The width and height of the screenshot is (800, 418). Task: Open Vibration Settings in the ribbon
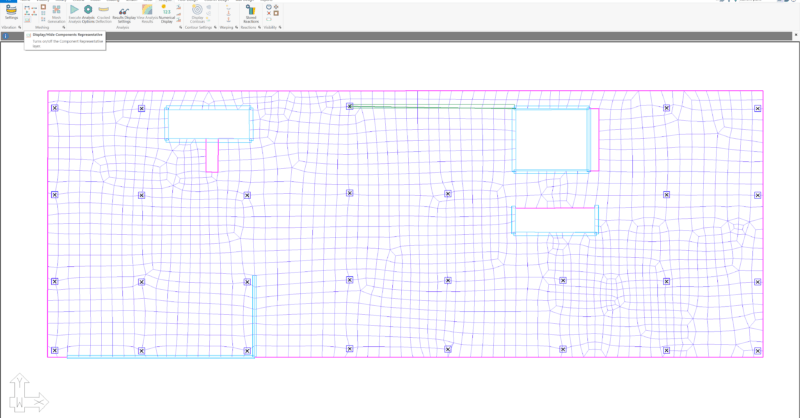11,11
